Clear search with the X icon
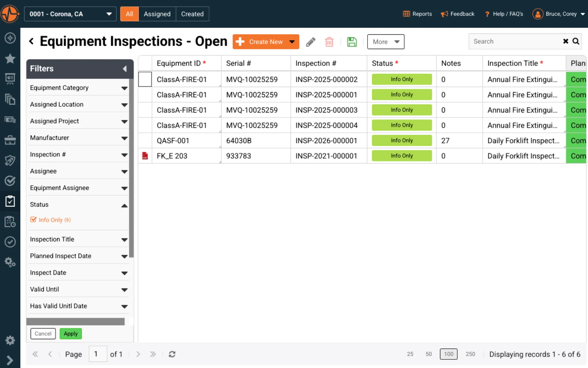The image size is (588, 368). 566,41
